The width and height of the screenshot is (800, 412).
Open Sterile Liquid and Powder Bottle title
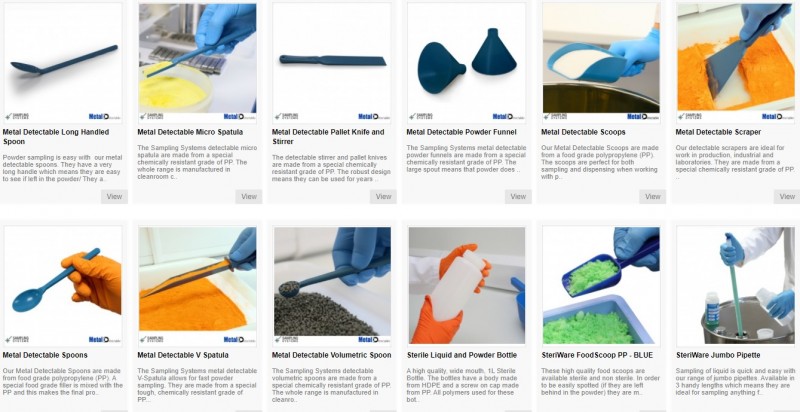tap(462, 355)
